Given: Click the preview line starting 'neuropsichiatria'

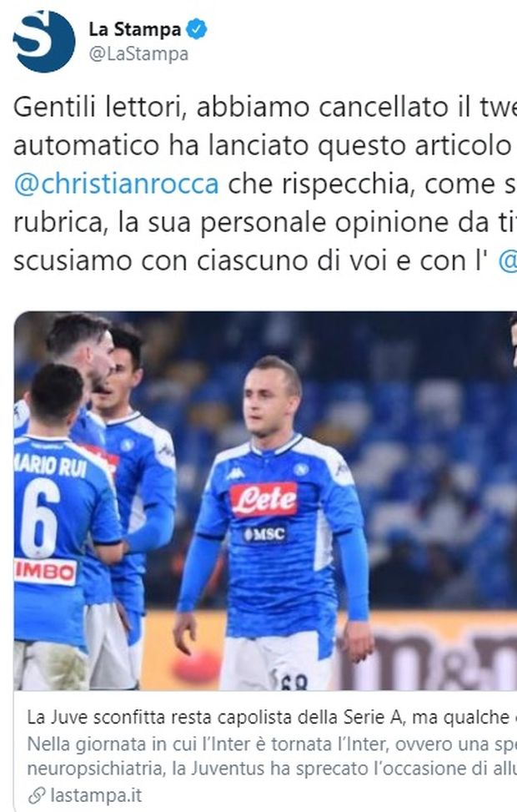Looking at the screenshot, I should (272, 768).
